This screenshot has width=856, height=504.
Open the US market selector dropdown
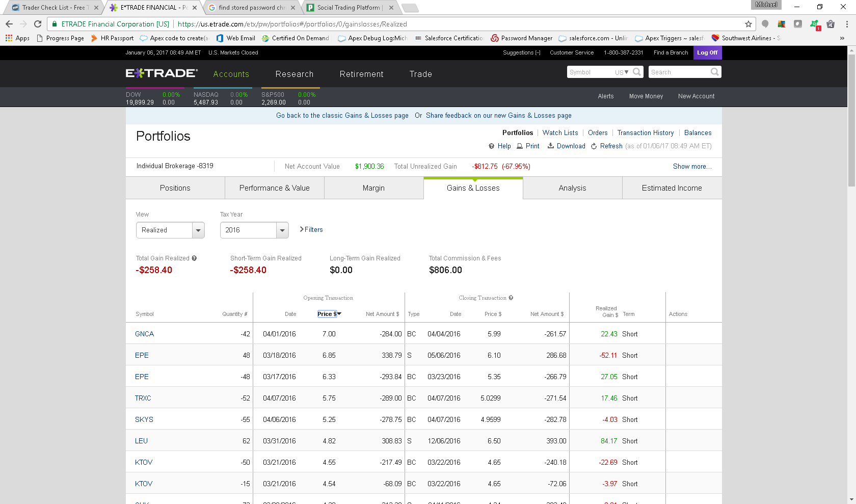(x=622, y=72)
